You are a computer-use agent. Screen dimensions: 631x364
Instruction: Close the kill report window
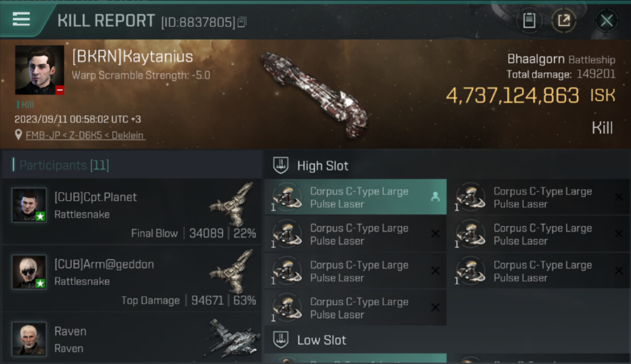click(607, 20)
